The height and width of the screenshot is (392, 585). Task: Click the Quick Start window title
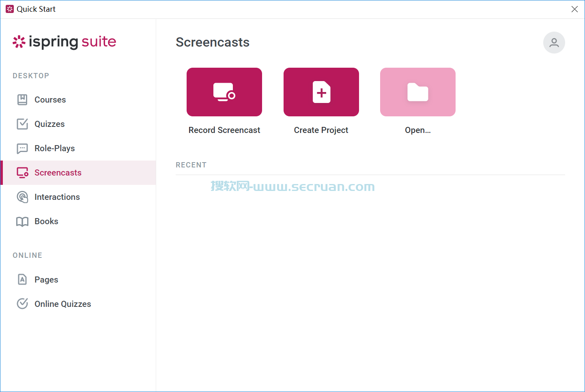(x=36, y=9)
